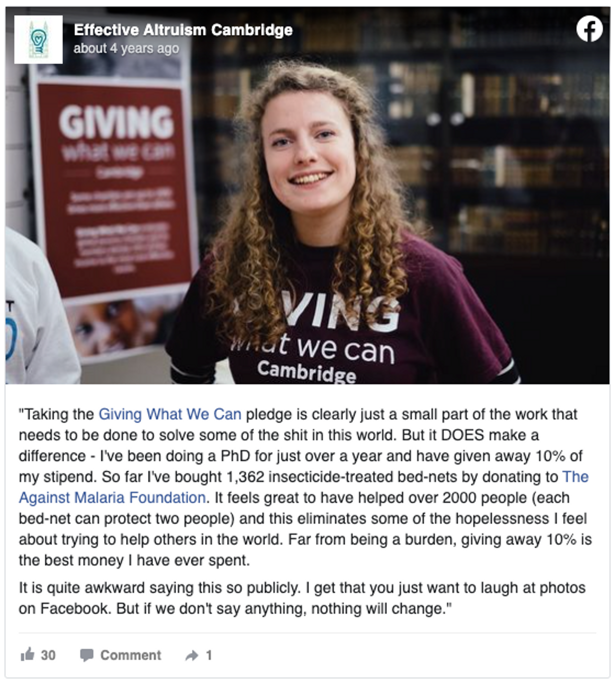Click the share arrow icon

pyautogui.click(x=192, y=655)
